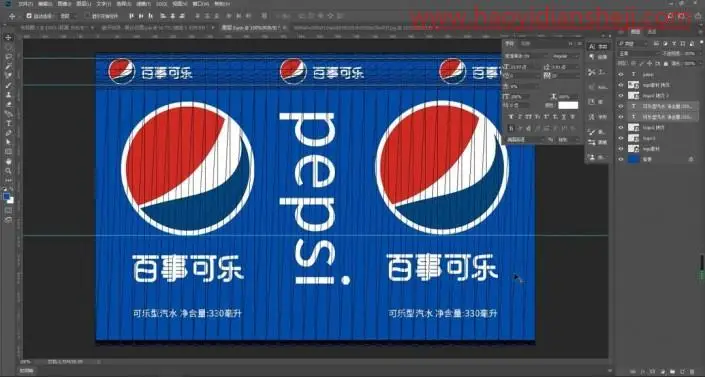Click the Align horizontal centers icon
The image size is (705, 377).
pyautogui.click(x=141, y=16)
